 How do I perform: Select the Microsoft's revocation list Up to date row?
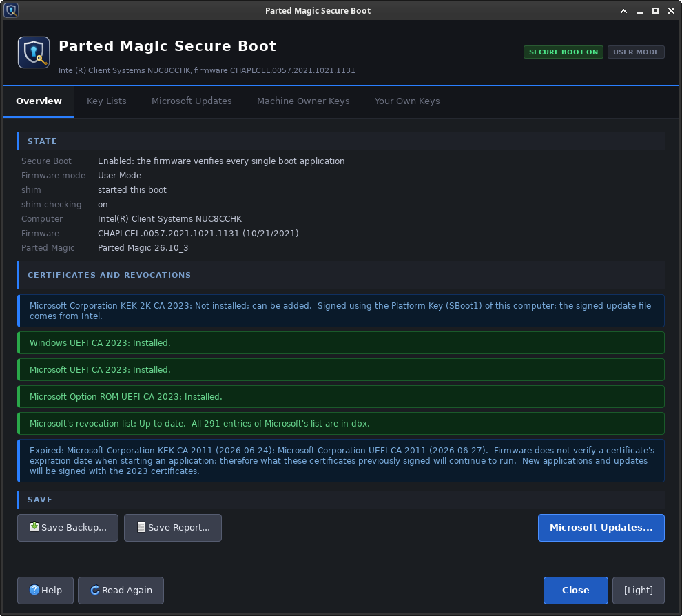341,423
